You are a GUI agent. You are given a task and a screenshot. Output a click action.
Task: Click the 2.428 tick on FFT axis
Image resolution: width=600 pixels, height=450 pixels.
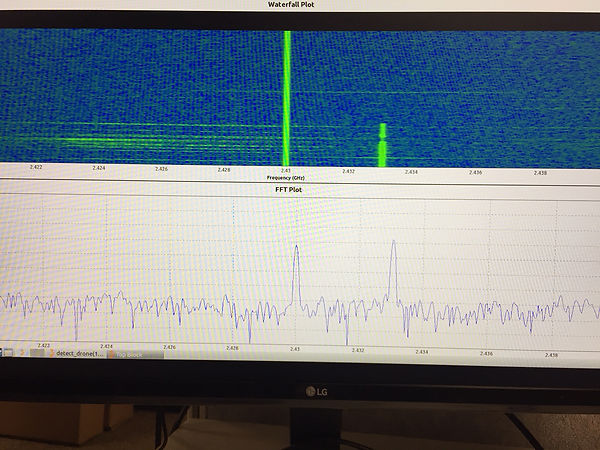(x=232, y=348)
